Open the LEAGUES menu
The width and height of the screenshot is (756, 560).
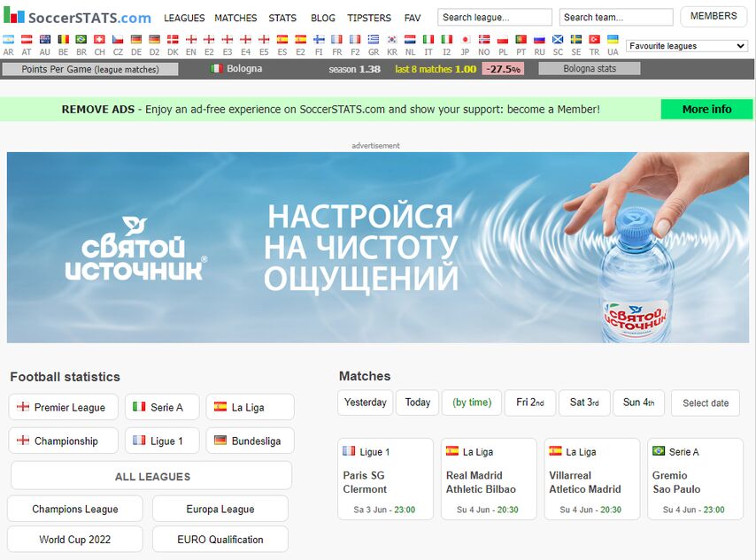[184, 18]
